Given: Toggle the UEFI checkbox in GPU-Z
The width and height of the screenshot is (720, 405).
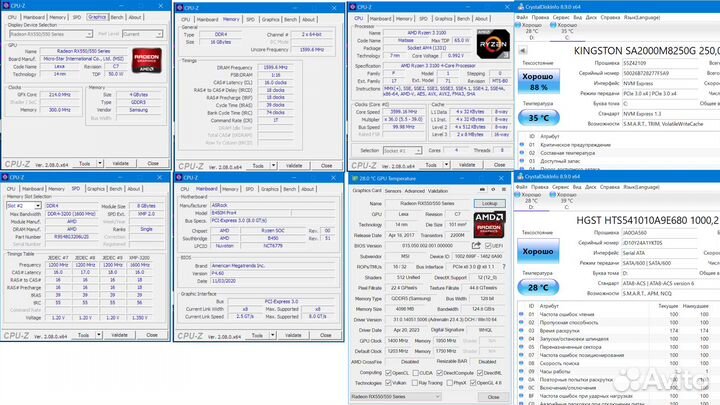Looking at the screenshot, I should pos(488,246).
